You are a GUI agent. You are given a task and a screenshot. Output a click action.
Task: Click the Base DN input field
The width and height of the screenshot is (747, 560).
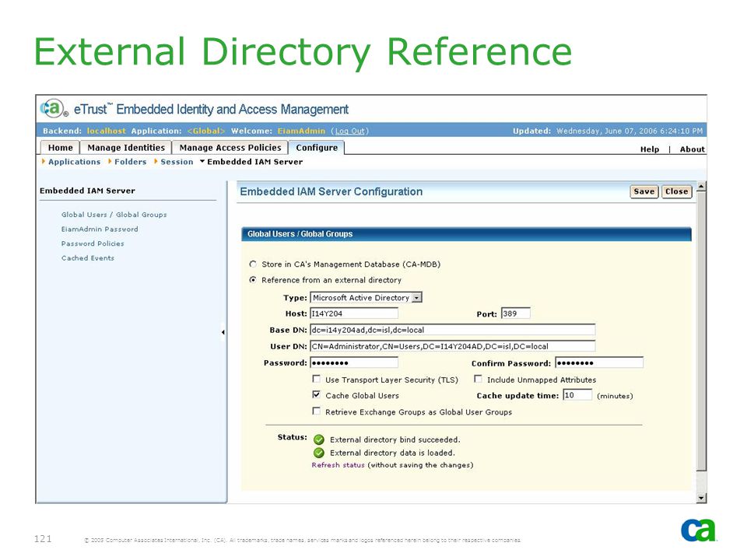click(x=453, y=330)
